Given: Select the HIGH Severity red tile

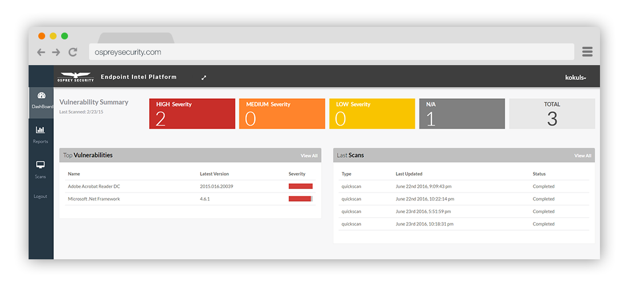Looking at the screenshot, I should 192,114.
